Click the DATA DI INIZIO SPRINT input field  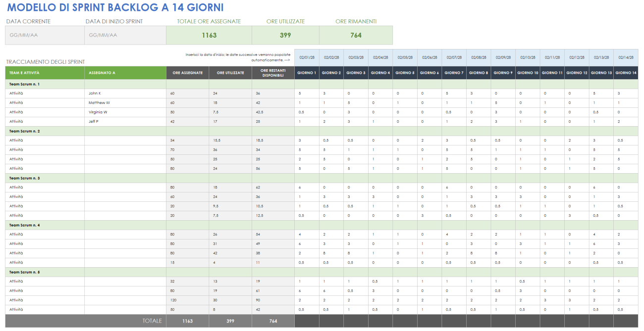point(125,35)
